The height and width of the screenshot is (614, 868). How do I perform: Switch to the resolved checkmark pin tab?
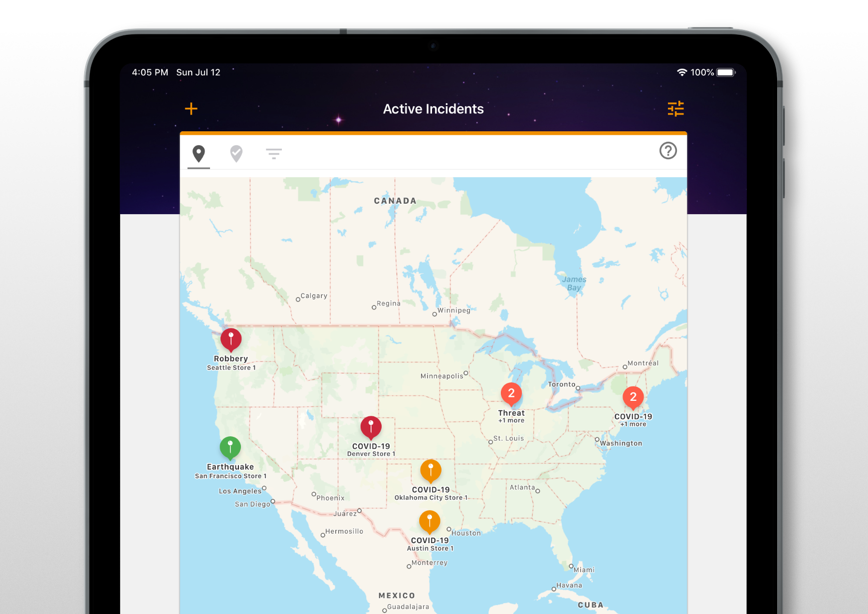pos(236,154)
